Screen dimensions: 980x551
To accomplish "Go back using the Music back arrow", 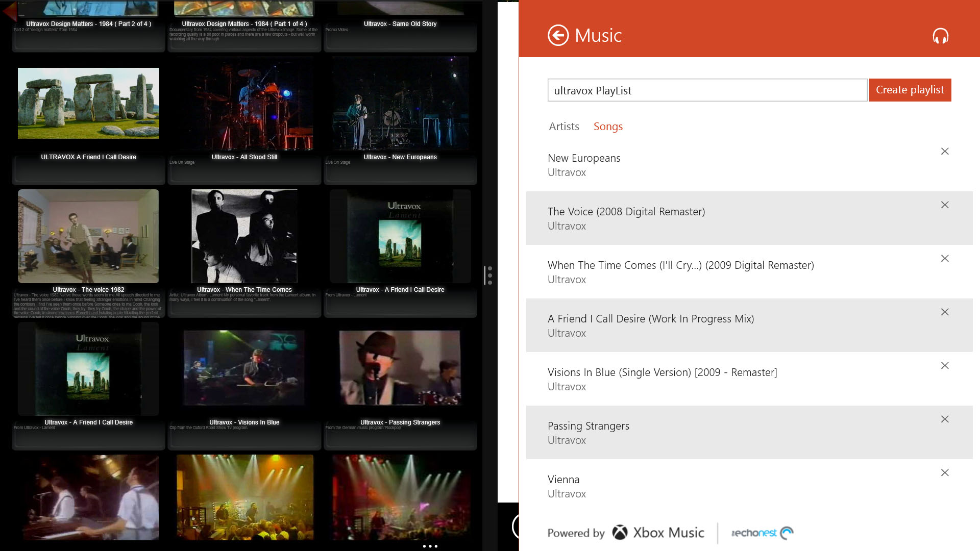I will click(x=558, y=36).
